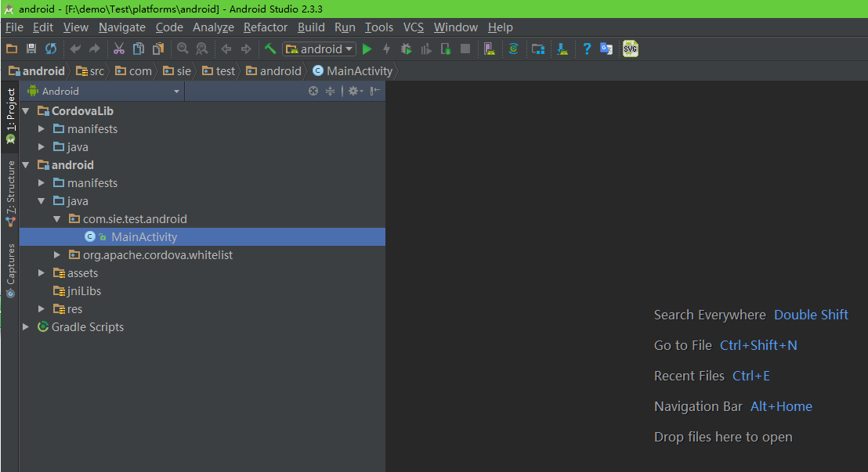The width and height of the screenshot is (868, 472).
Task: Open the Navigate menu
Action: (122, 27)
